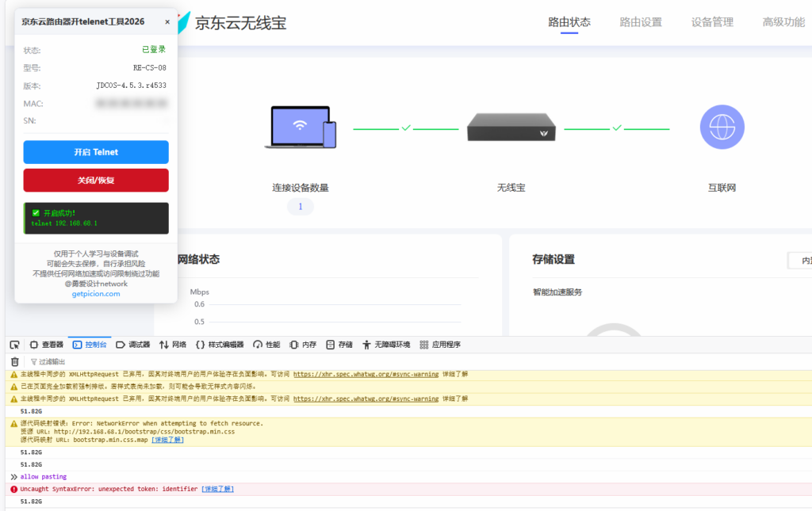Open the 网络 network tab

(x=173, y=345)
